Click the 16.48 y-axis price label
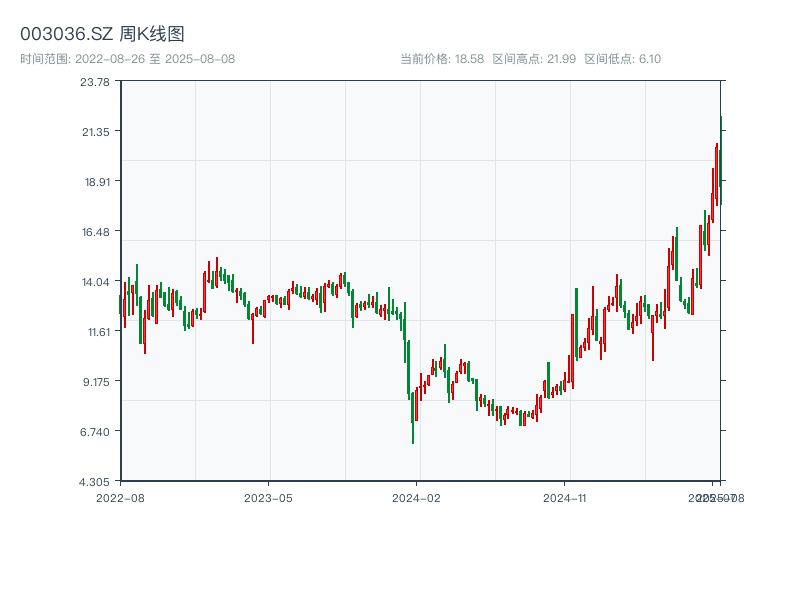The width and height of the screenshot is (800, 600). (95, 232)
